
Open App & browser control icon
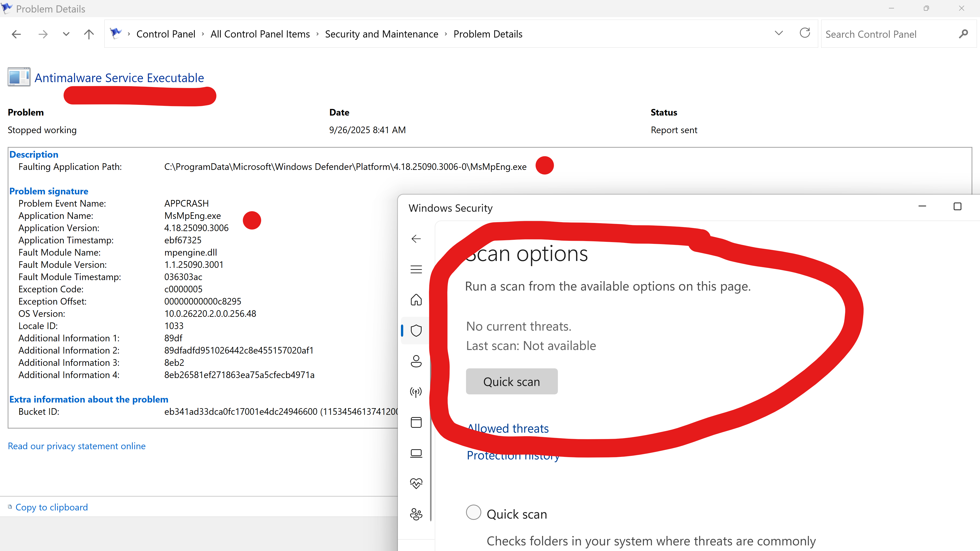point(416,422)
